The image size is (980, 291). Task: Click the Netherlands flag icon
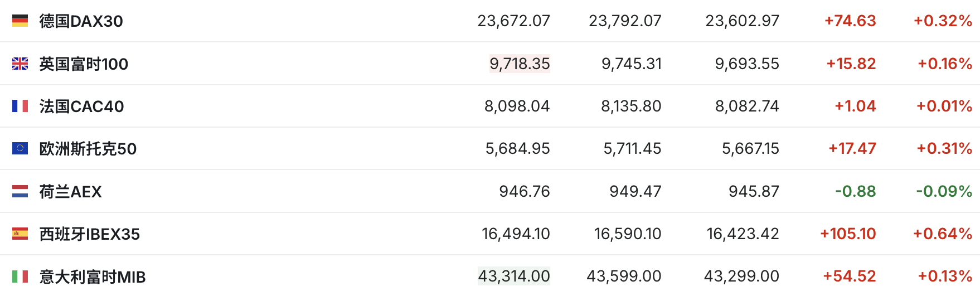coord(20,191)
